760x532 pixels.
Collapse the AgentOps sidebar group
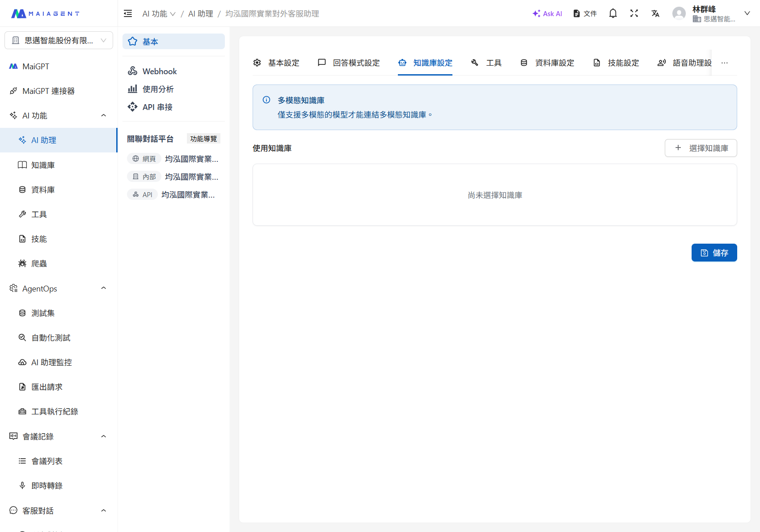tap(103, 288)
